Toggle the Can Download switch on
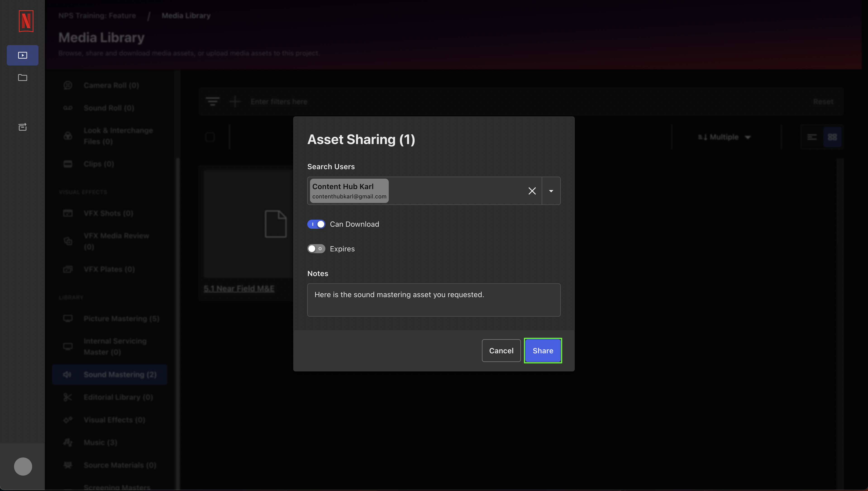 pyautogui.click(x=315, y=224)
